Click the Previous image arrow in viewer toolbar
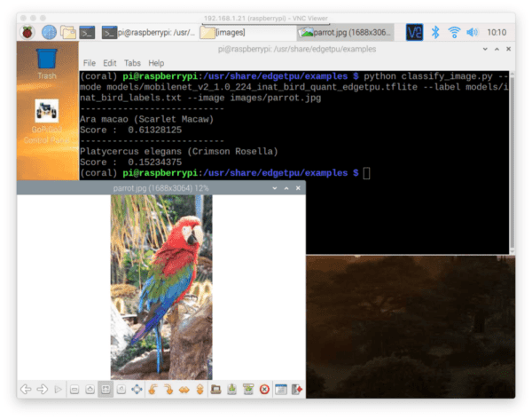 [x=26, y=389]
